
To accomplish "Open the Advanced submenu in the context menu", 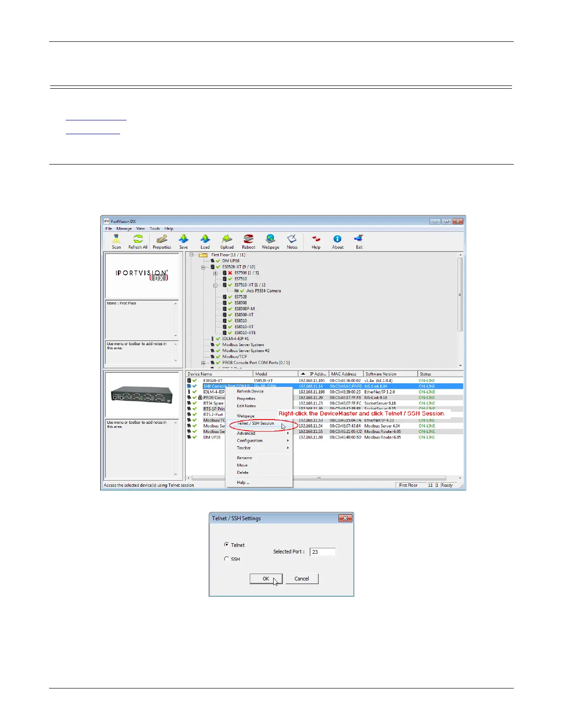I will pos(259,433).
